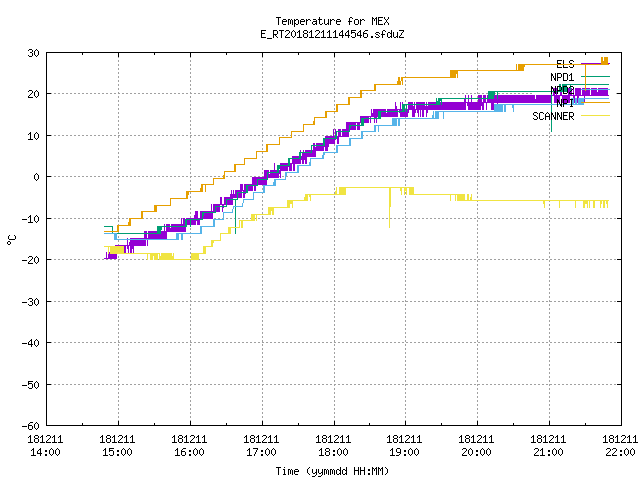
Task: Click the NPD1 legend label
Action: [x=562, y=77]
